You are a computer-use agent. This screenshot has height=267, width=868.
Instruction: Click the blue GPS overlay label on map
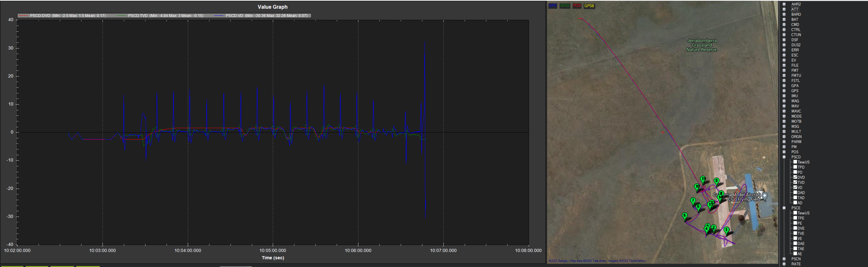click(553, 6)
